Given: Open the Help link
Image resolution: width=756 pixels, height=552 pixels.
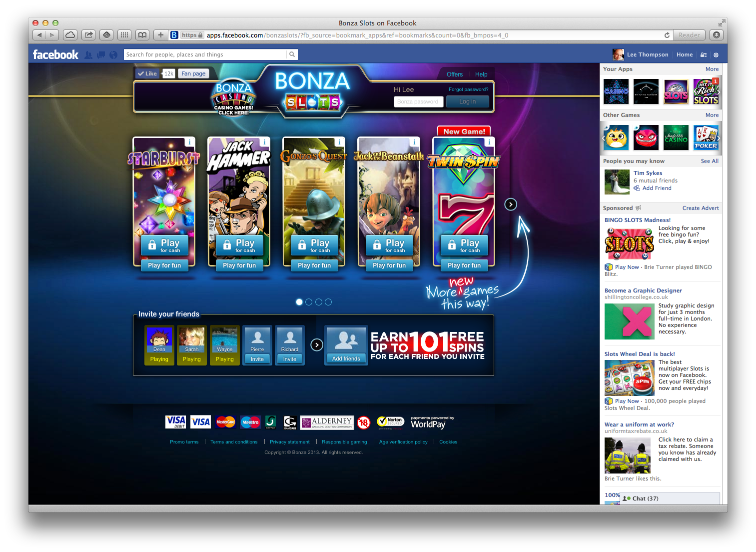Looking at the screenshot, I should click(x=481, y=74).
